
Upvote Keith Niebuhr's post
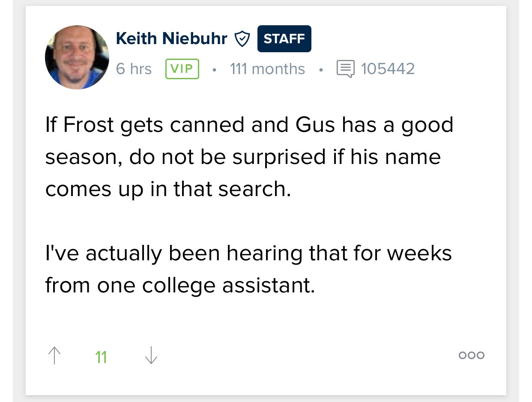[54, 356]
